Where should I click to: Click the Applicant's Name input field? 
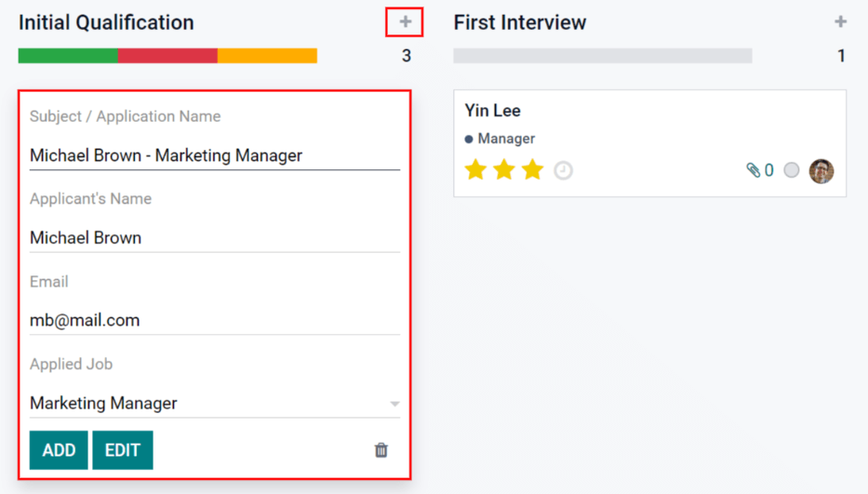pyautogui.click(x=214, y=237)
